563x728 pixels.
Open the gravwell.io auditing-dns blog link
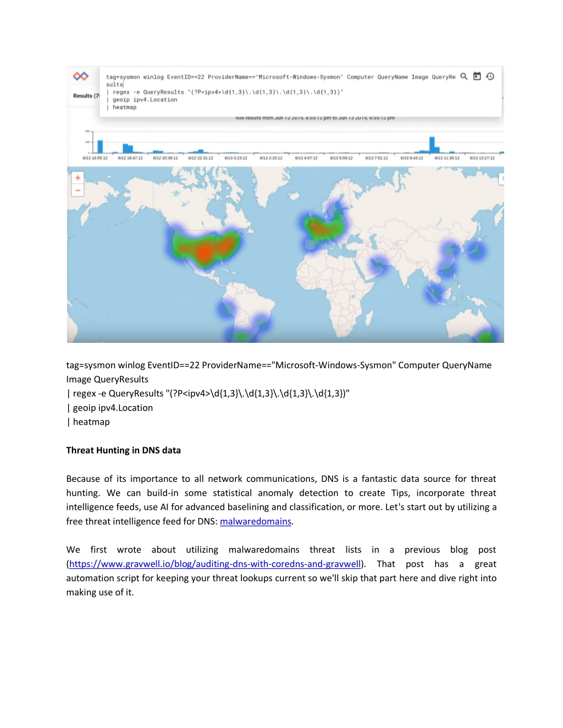[215, 564]
